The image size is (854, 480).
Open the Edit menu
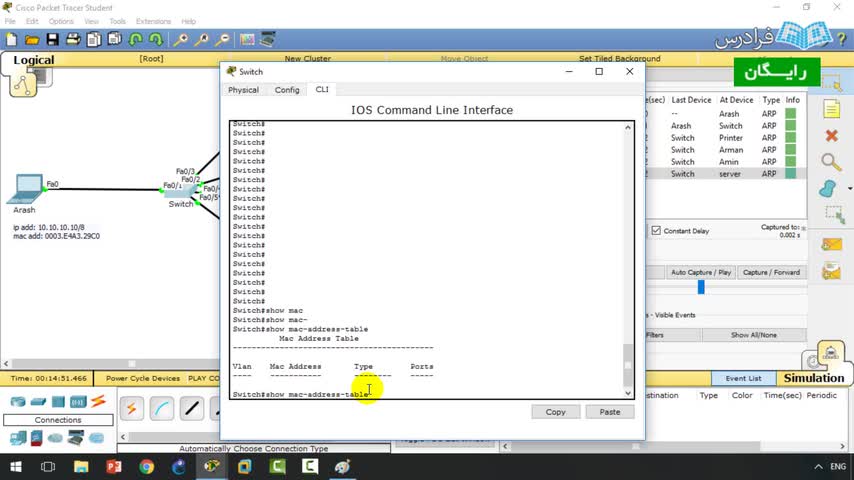32,21
